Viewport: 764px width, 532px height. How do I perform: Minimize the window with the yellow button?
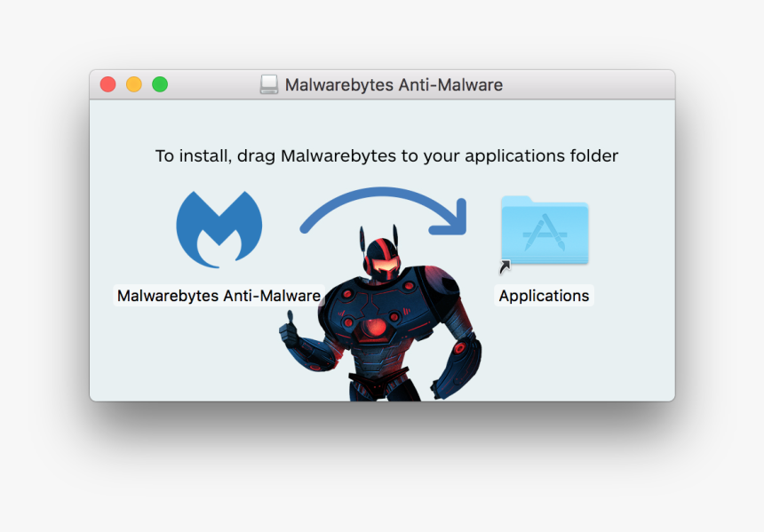coord(134,84)
